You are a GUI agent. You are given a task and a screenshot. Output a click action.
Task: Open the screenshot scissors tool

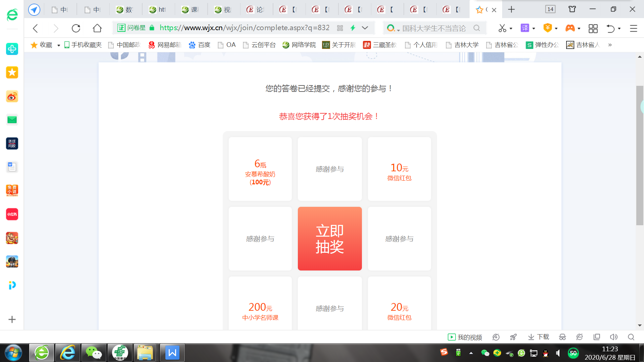tap(502, 28)
